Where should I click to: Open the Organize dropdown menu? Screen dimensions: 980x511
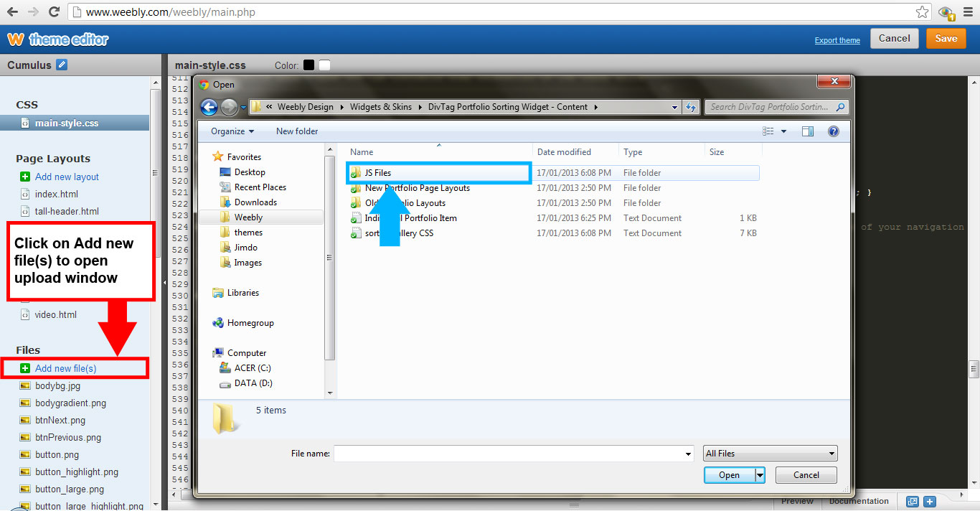[x=232, y=131]
